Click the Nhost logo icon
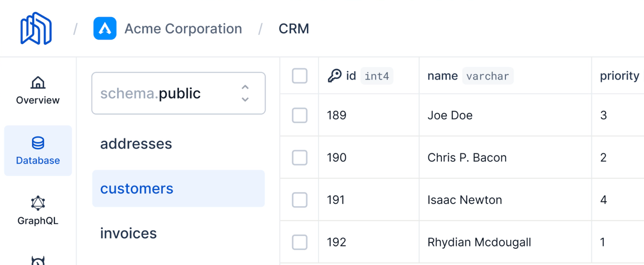This screenshot has width=644, height=265. 36,28
